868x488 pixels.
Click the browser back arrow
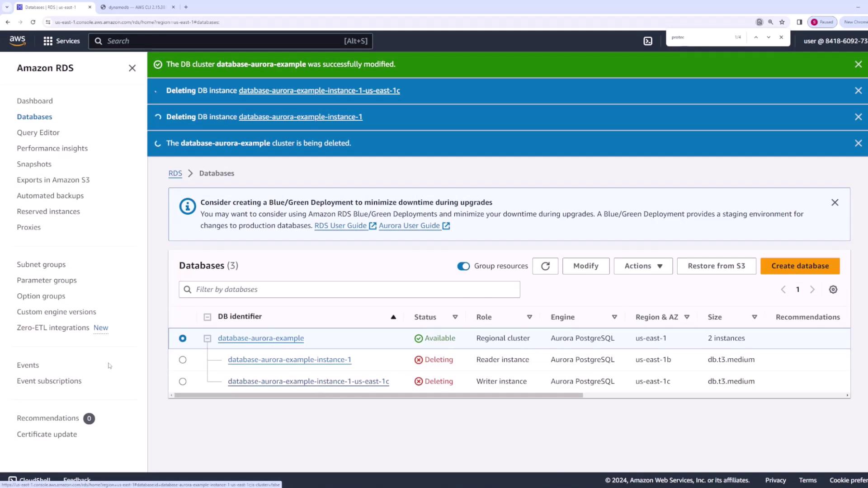(8, 22)
